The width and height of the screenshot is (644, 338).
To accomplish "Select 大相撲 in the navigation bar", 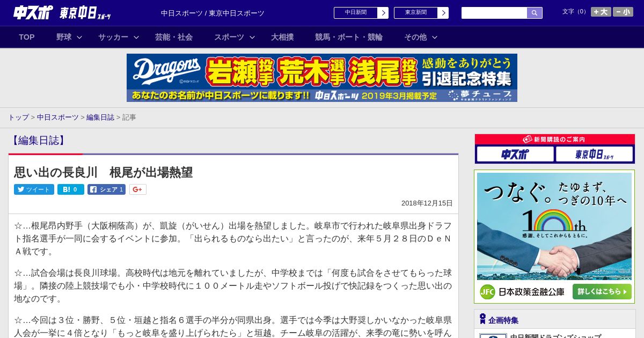I will [282, 37].
